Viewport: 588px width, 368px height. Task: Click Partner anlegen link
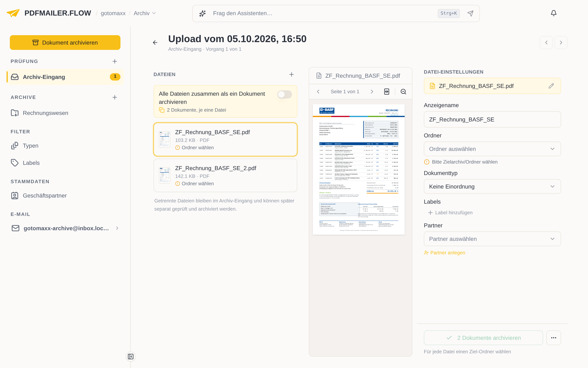(x=444, y=253)
